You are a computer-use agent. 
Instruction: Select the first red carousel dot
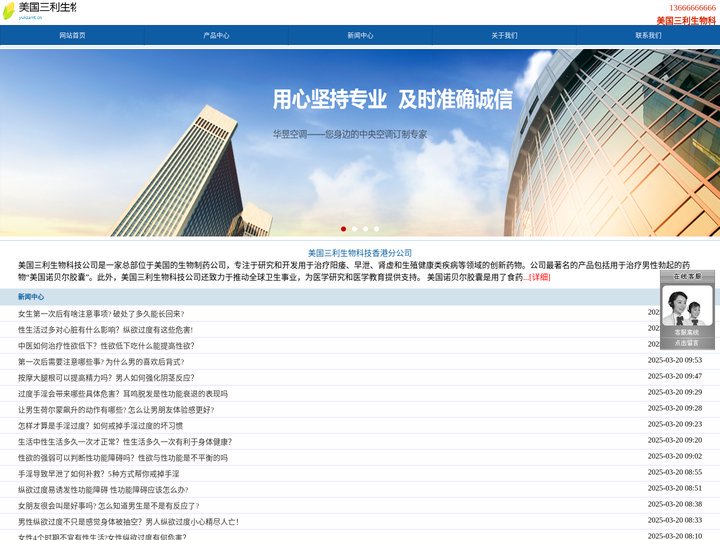tap(343, 229)
